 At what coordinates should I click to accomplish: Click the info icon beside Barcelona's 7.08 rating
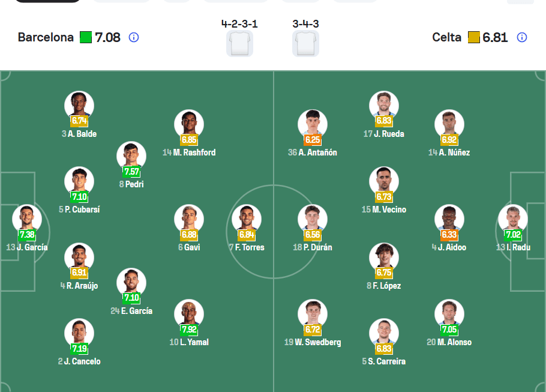click(x=133, y=37)
